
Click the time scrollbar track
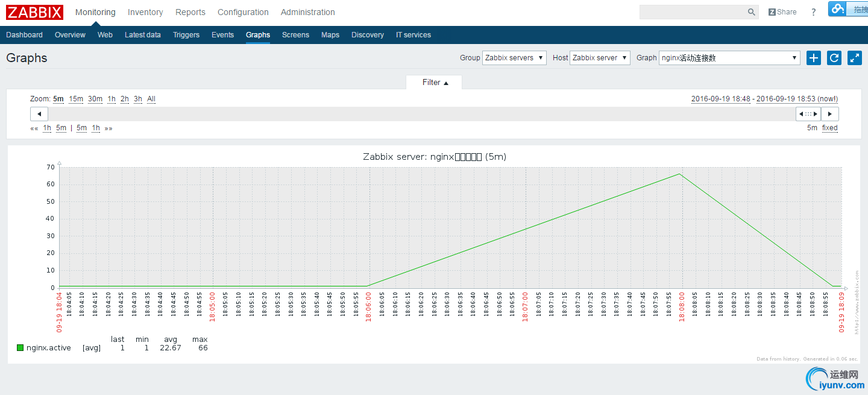click(422, 114)
